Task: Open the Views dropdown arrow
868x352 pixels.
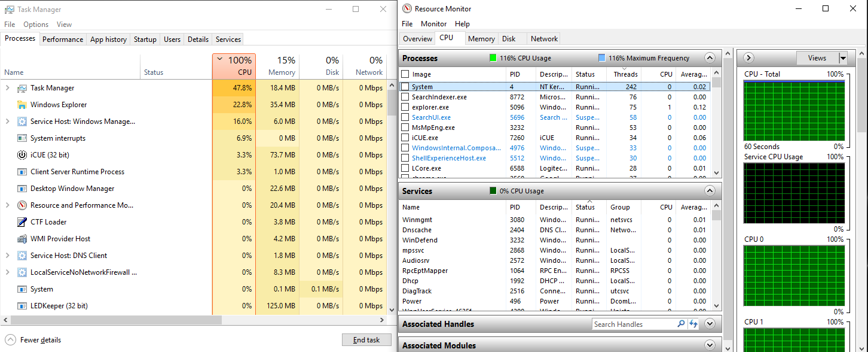Action: 843,58
